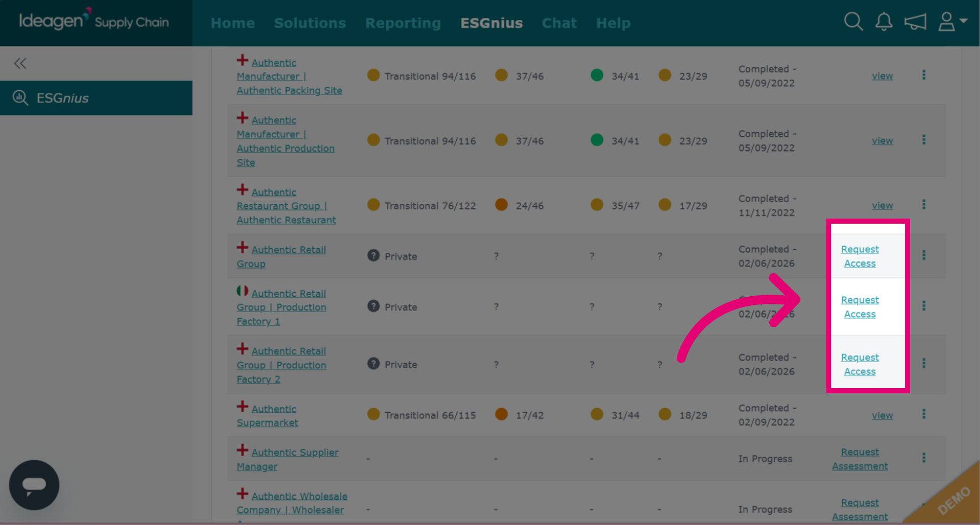Image resolution: width=980 pixels, height=525 pixels.
Task: Open Production Factory 1 supplier link
Action: pyautogui.click(x=281, y=307)
